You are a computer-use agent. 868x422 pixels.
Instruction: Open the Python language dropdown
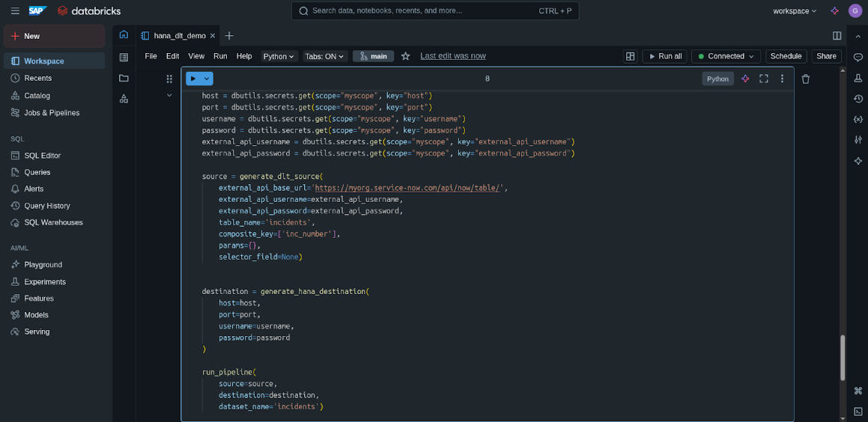(x=279, y=56)
